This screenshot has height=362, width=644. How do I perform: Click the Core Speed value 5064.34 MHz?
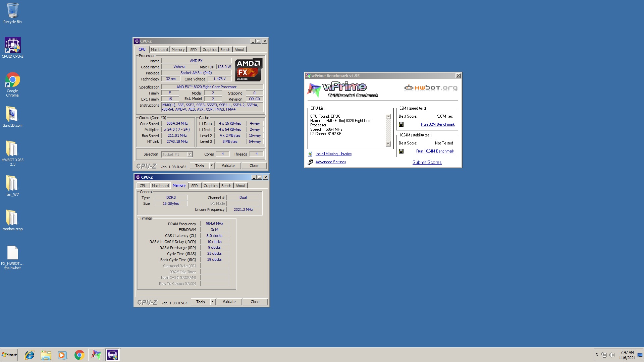(x=177, y=123)
